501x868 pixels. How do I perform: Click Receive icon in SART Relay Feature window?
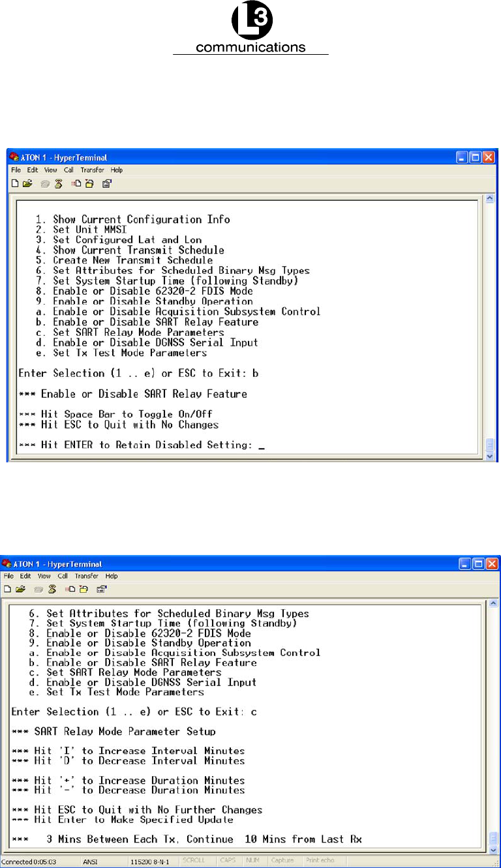click(89, 183)
